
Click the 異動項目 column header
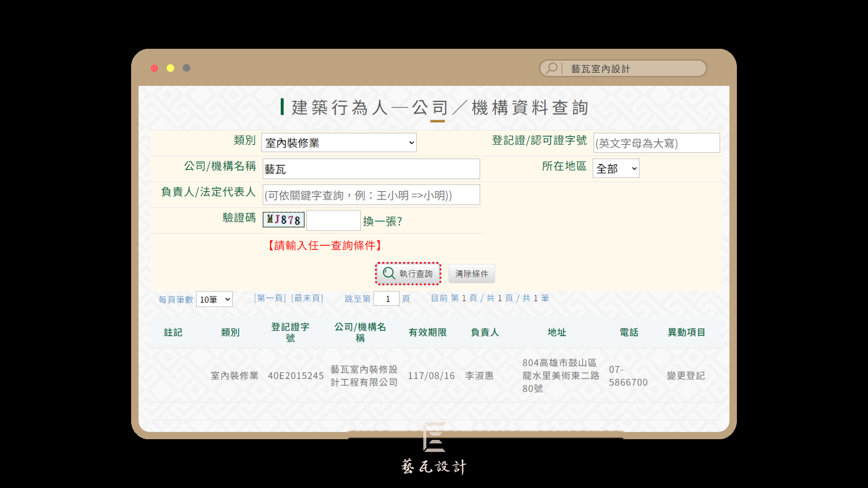[x=687, y=333]
